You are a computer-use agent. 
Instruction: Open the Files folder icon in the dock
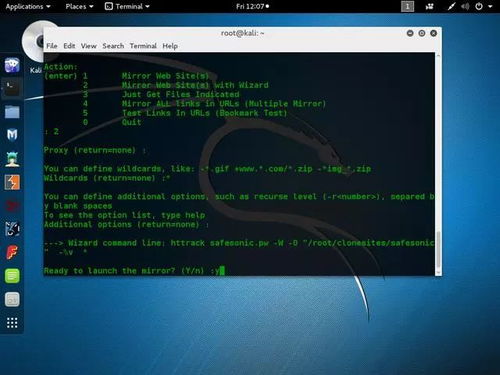pos(12,112)
